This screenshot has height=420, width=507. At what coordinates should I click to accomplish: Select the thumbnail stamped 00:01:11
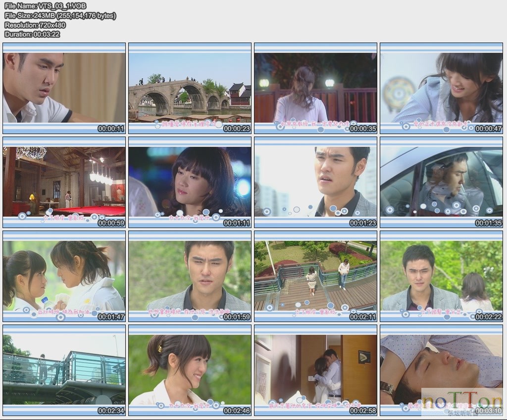tap(190, 182)
